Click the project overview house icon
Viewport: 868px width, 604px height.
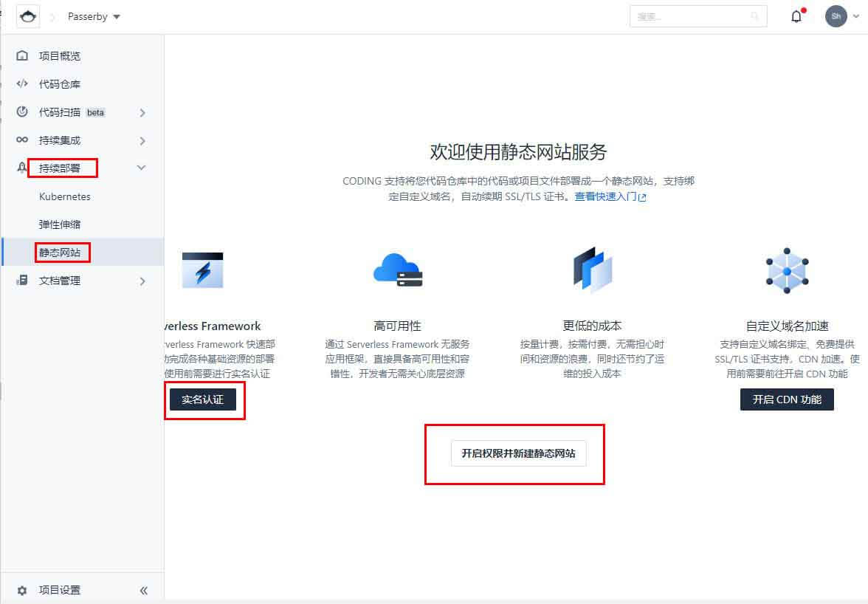pyautogui.click(x=22, y=56)
